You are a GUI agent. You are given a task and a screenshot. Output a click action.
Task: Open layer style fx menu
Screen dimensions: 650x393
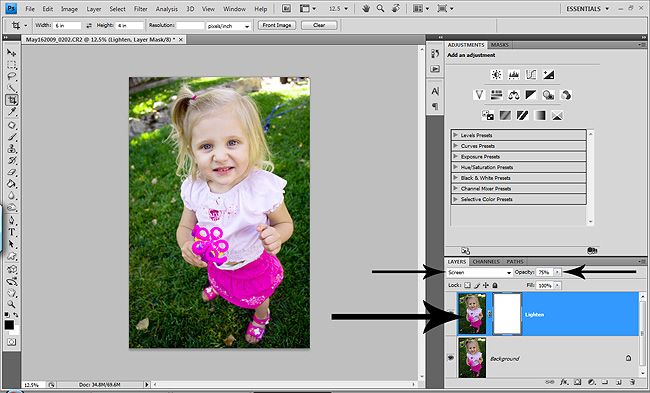pyautogui.click(x=564, y=382)
